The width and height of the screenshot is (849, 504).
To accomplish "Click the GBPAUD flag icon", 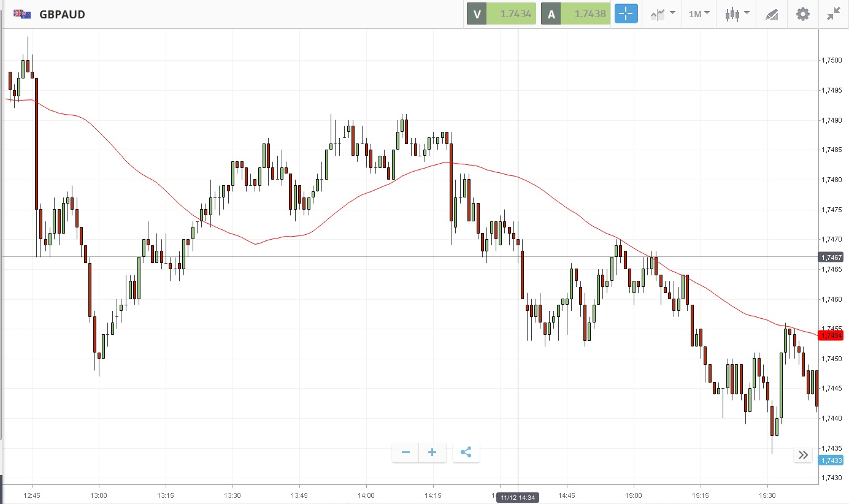I will 23,14.
